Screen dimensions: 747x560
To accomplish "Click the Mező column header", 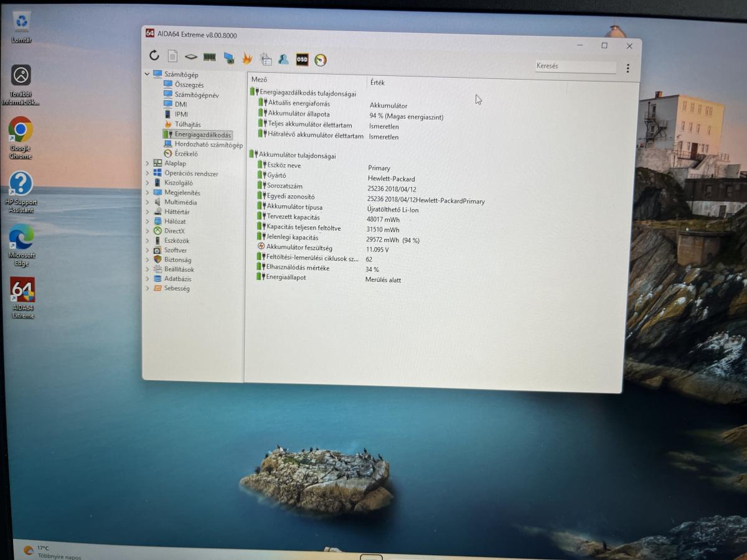I will 260,80.
